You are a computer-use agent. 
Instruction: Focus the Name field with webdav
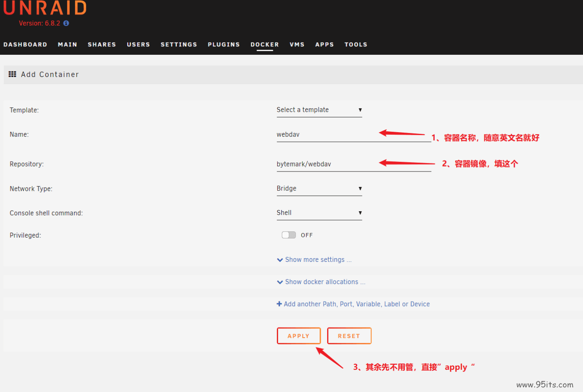click(354, 135)
